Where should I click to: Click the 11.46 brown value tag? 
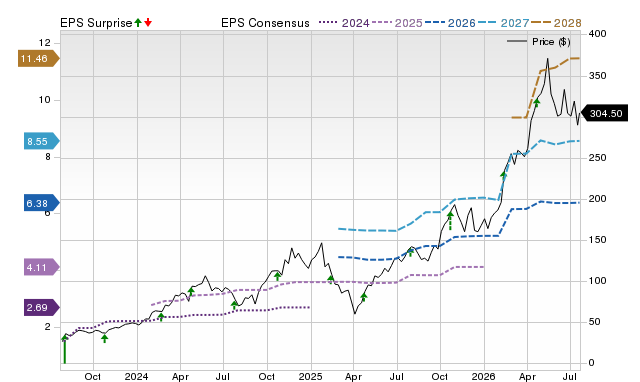tap(38, 59)
